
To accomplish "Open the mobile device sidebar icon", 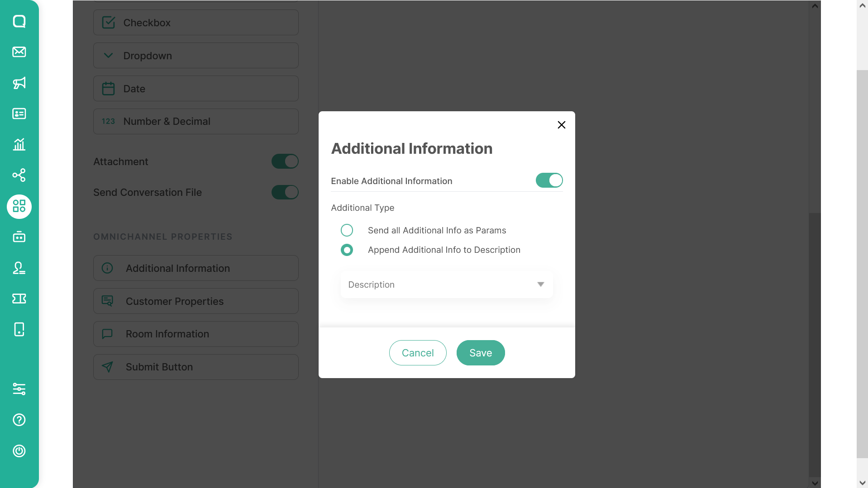I will (x=19, y=329).
